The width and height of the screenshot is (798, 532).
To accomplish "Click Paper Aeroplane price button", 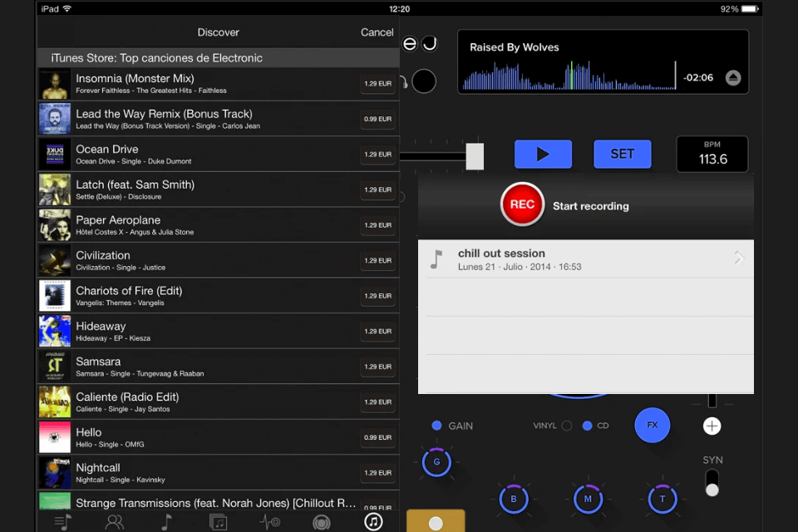I will click(x=377, y=225).
